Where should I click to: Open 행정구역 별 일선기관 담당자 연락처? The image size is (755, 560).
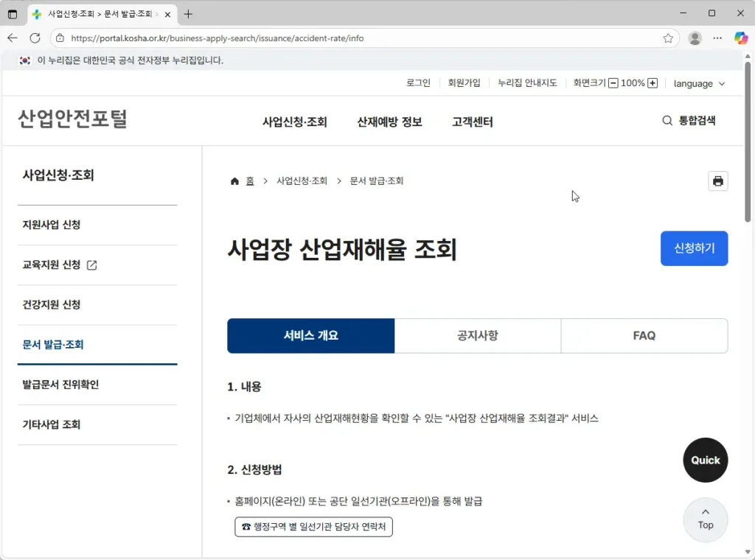313,527
